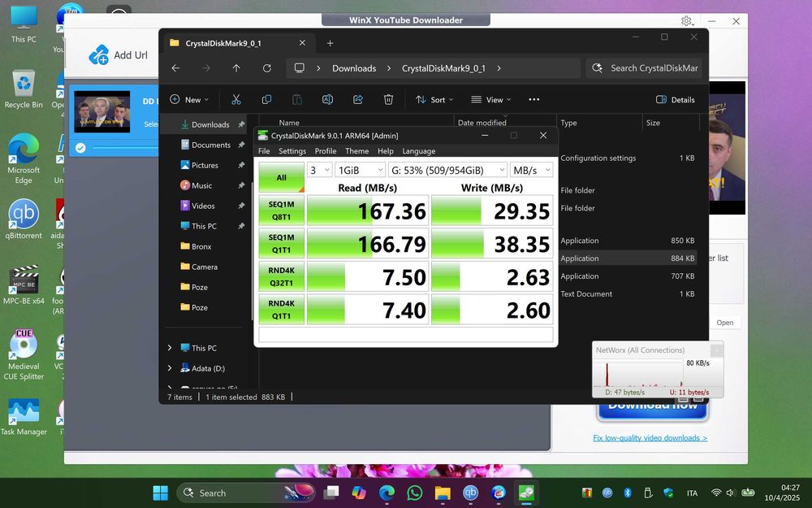The width and height of the screenshot is (812, 508).
Task: Open CrystalDiskMark Settings menu
Action: (292, 151)
